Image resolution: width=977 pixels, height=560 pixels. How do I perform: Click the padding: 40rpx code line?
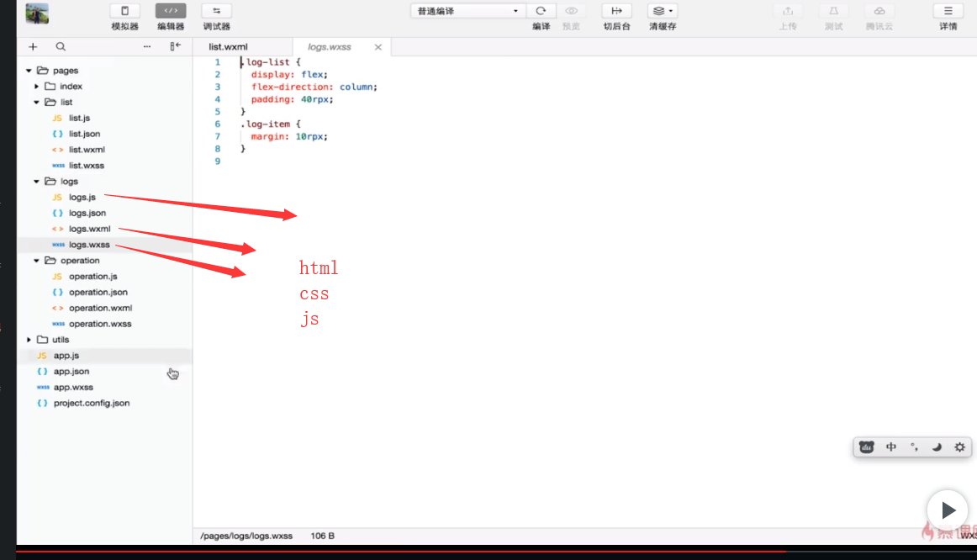click(x=293, y=99)
